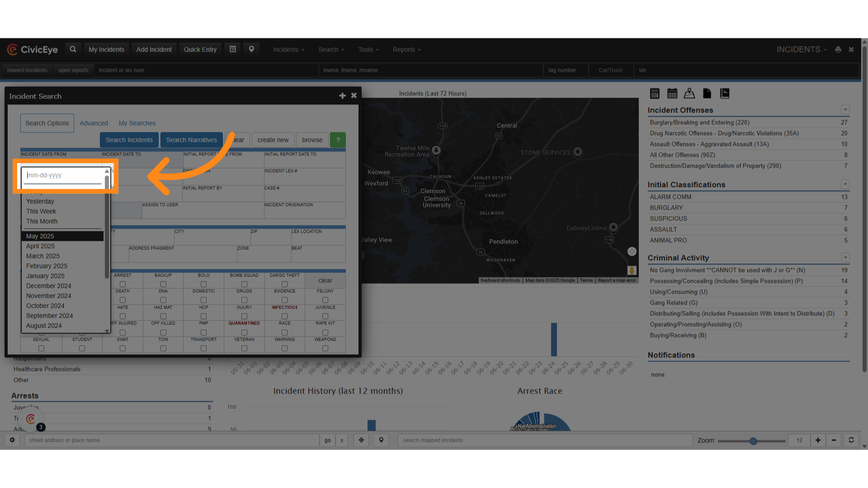Screen dimensions: 868x488
Task: Toggle the VETERAN checkbox
Action: 244,348
